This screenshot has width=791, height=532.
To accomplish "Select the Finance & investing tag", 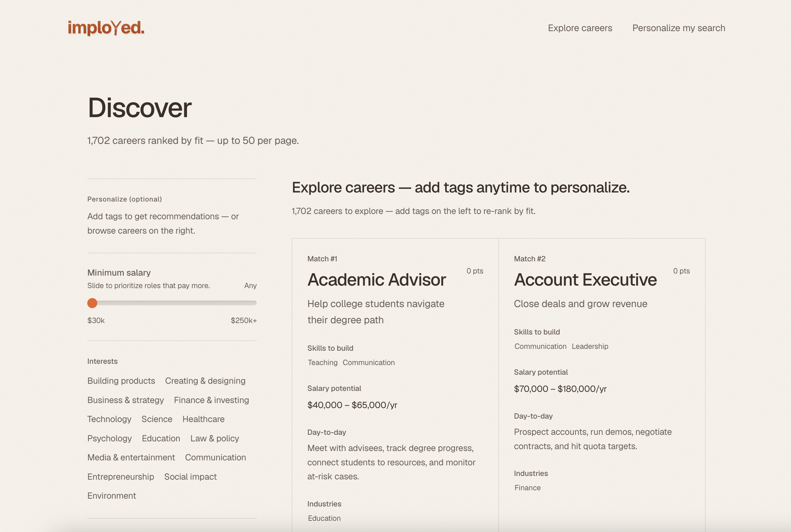I will (211, 400).
